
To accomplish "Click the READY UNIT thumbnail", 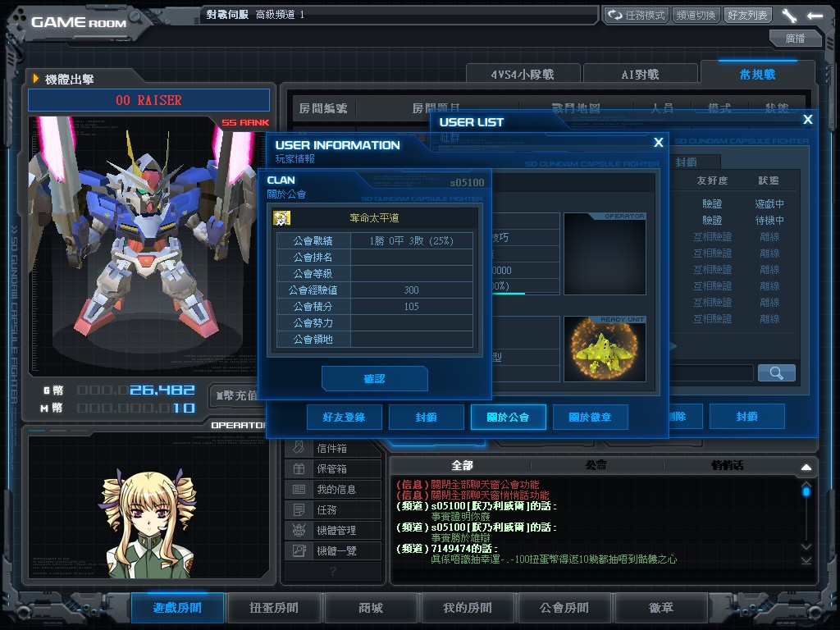I will click(605, 349).
